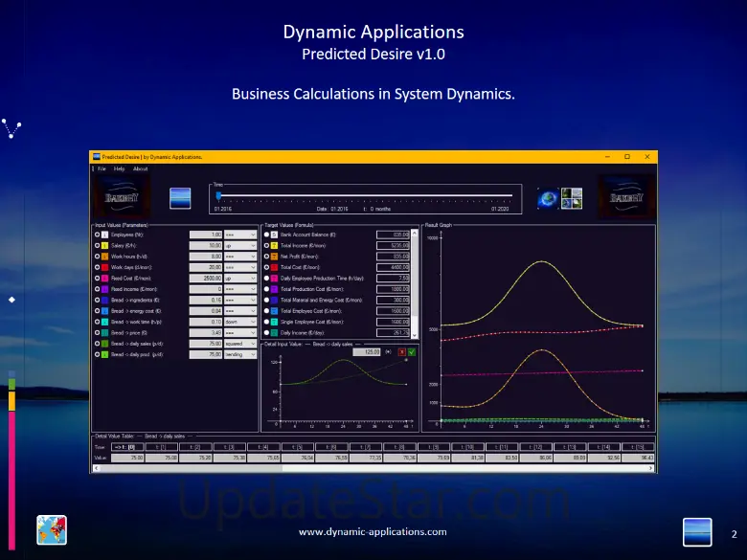Click the yellow Salary parameter icon
The height and width of the screenshot is (560, 747).
[106, 245]
